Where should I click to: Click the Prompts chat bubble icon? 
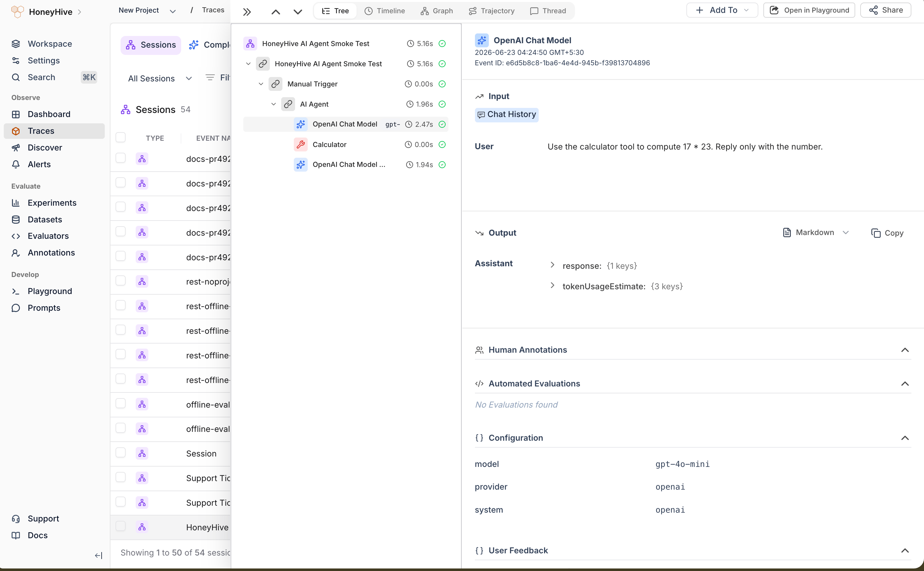coord(16,308)
